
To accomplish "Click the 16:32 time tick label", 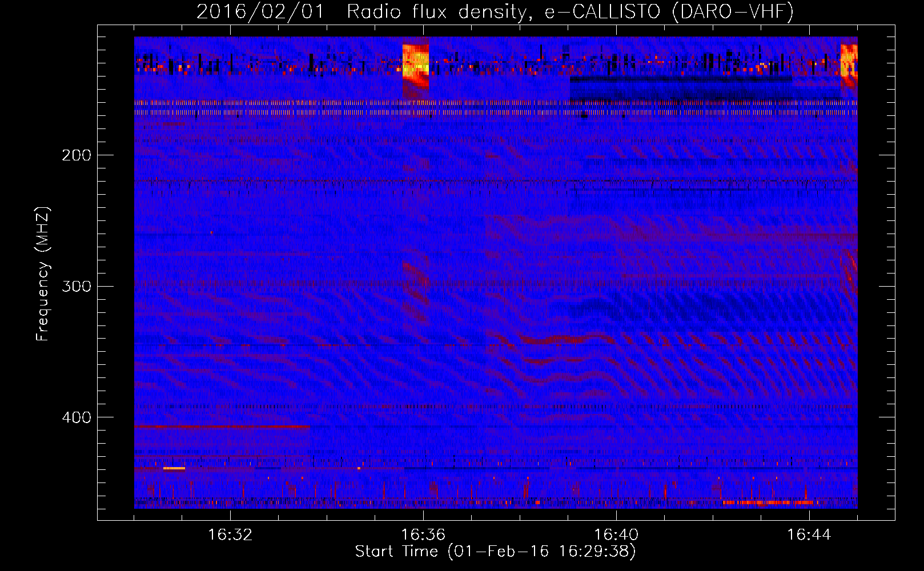I will pyautogui.click(x=230, y=535).
